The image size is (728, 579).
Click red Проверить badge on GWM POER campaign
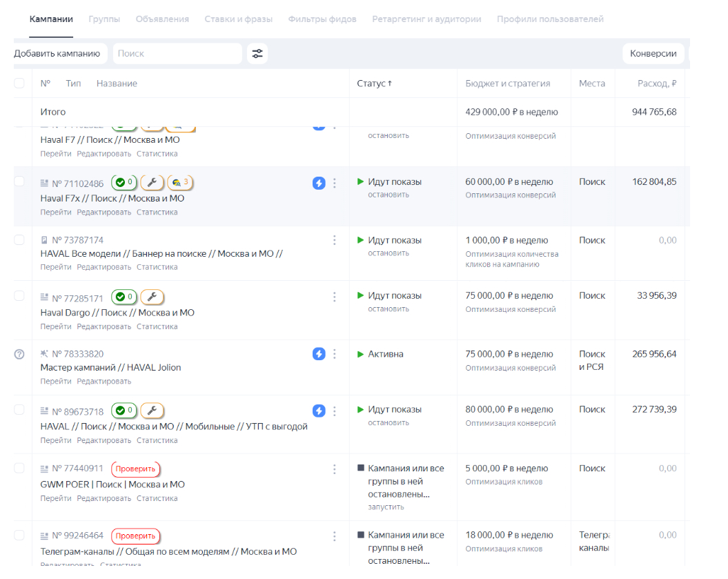(135, 469)
